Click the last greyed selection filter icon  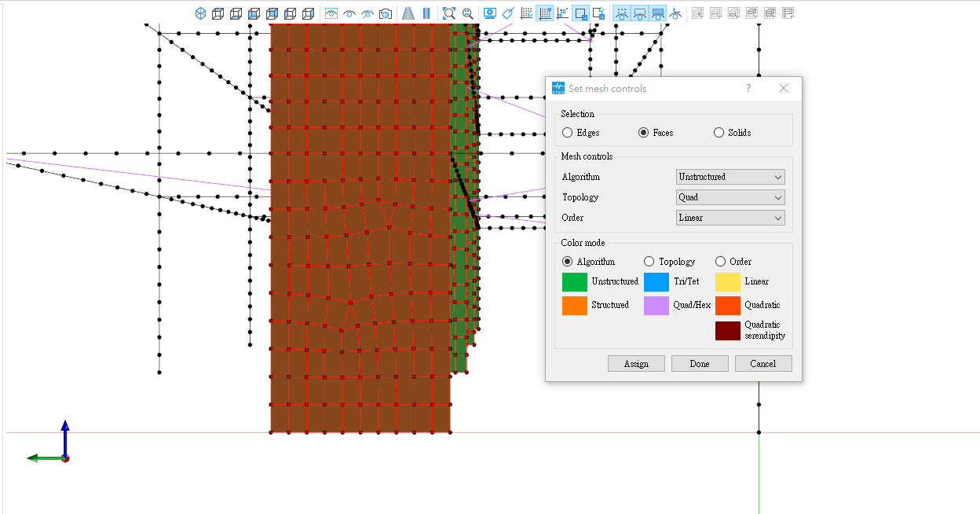[x=788, y=13]
